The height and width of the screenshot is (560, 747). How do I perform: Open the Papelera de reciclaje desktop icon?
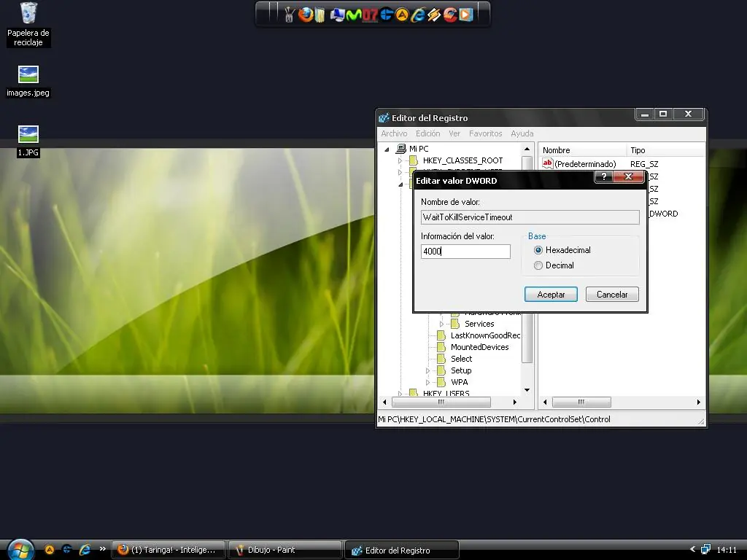(28, 25)
